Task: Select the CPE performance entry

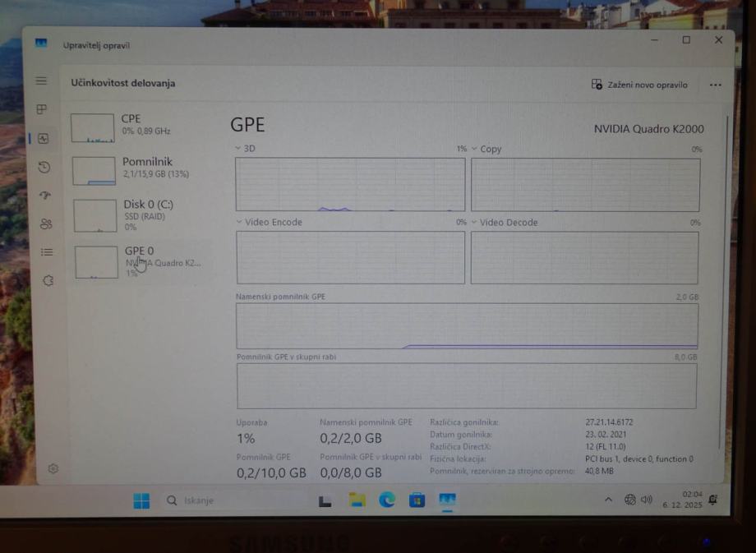Action: tap(140, 127)
